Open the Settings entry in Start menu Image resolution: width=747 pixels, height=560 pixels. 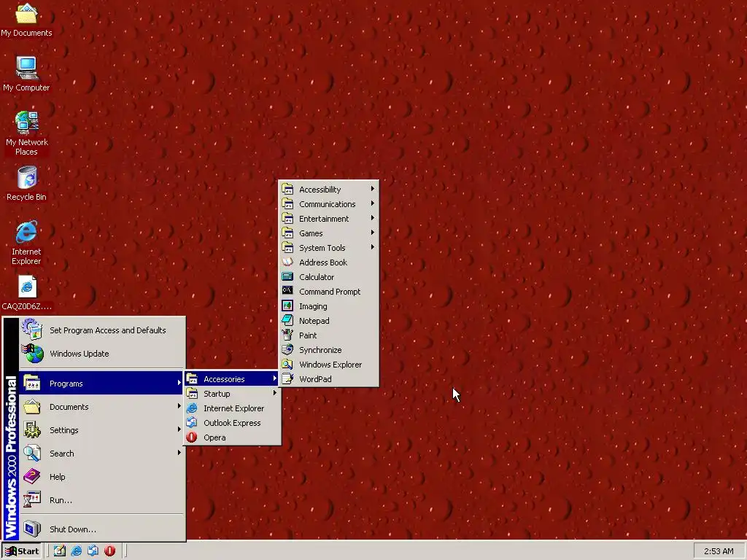coord(101,430)
